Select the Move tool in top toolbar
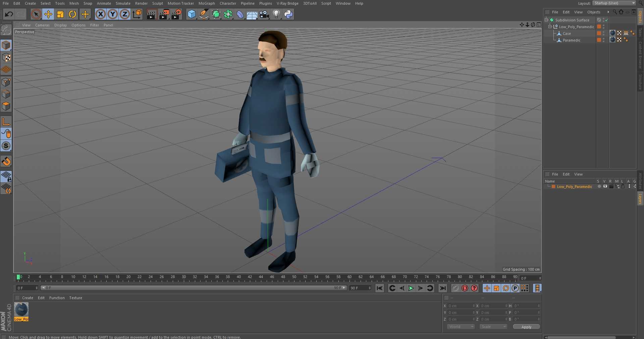Screen dimensions: 644x339 [48, 14]
